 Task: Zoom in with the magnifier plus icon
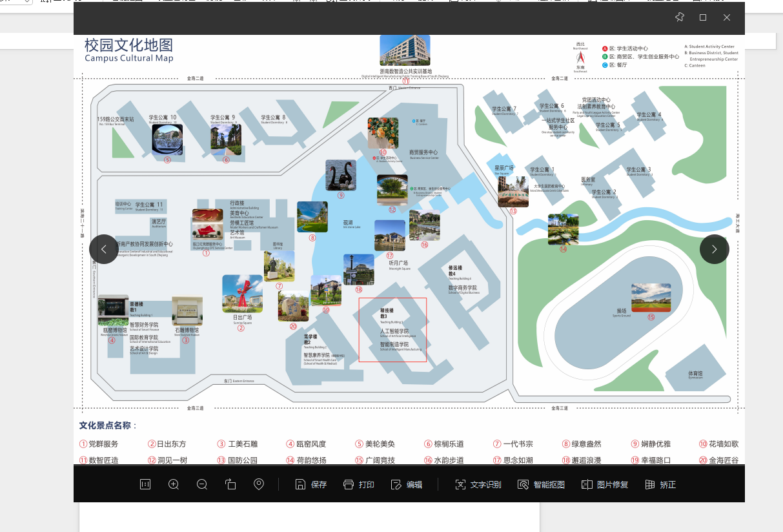pos(174,484)
